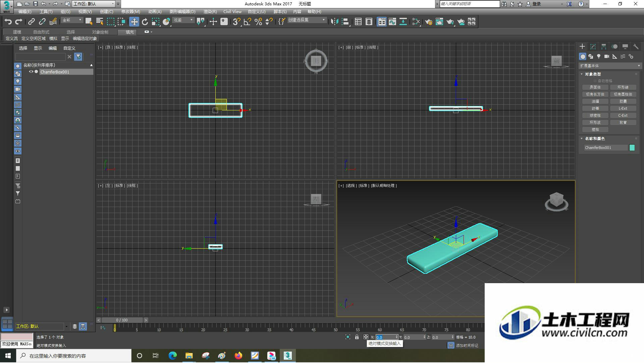This screenshot has width=644, height=363.
Task: Expand the MAXScript listener arrow at left
Action: coord(6,310)
